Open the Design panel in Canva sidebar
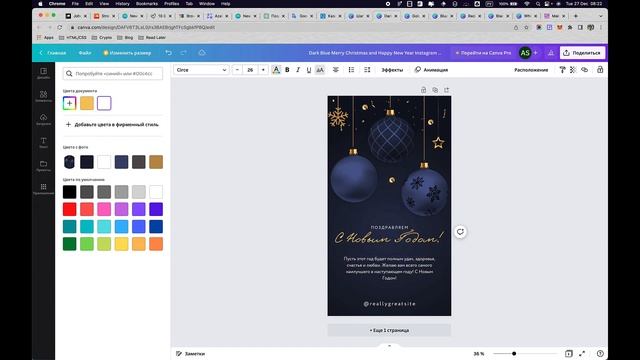 tap(43, 73)
